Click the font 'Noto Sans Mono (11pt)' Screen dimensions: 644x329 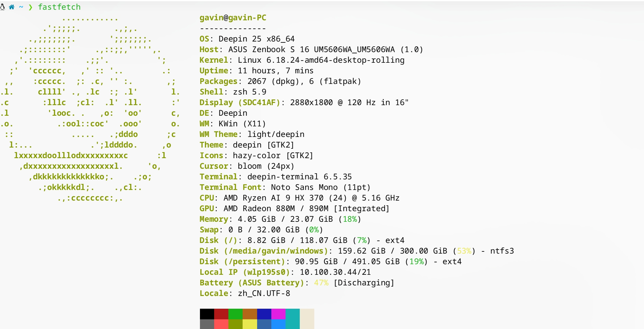pos(321,187)
